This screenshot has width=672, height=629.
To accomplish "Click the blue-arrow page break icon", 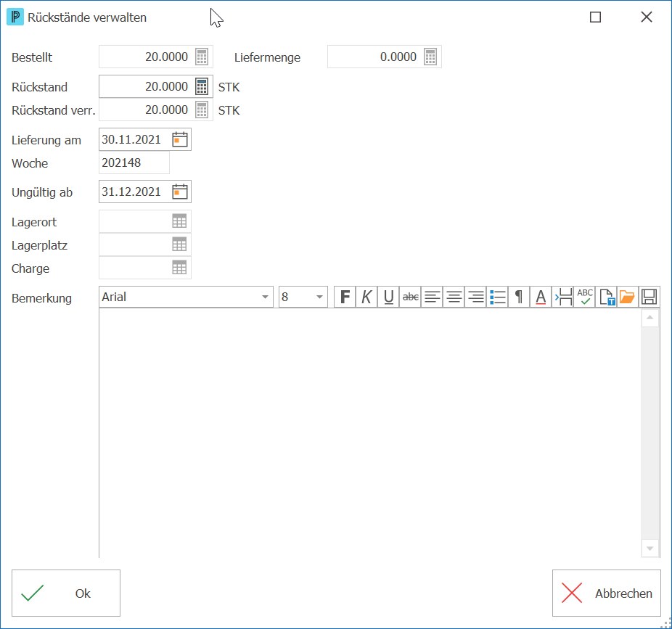I will tap(562, 297).
